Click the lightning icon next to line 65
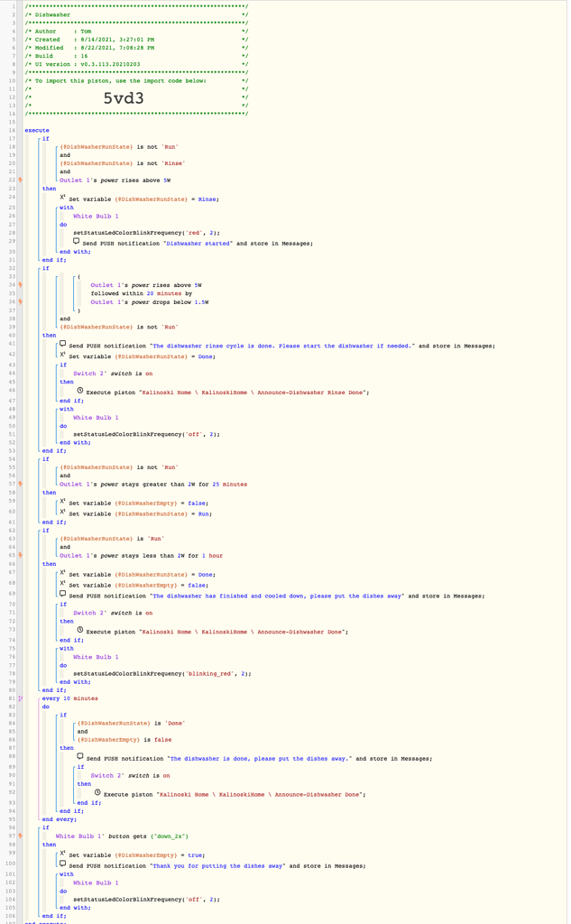The width and height of the screenshot is (571, 924). pos(20,555)
